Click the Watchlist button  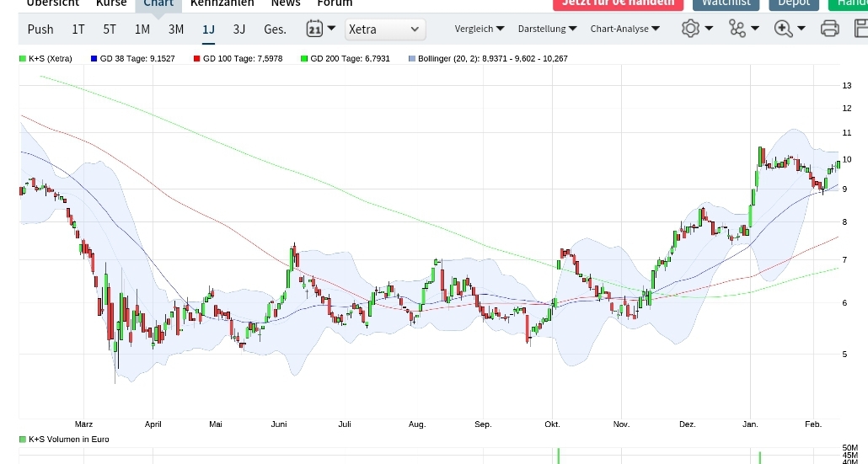(x=726, y=4)
